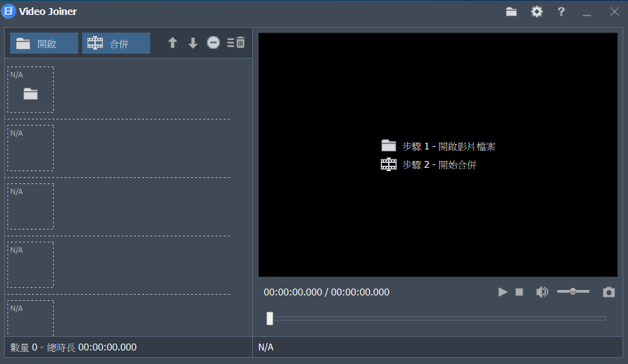Click the 開啟 (Open) button

pos(44,43)
